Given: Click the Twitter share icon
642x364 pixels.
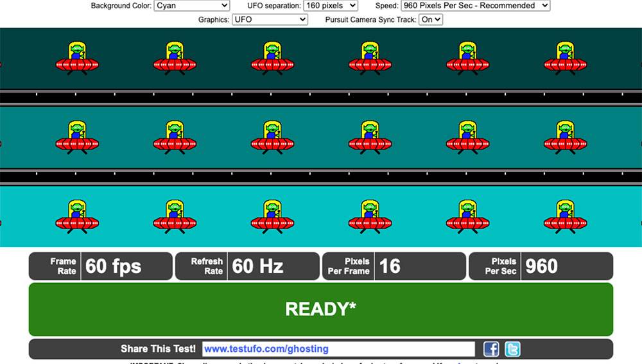Looking at the screenshot, I should [x=512, y=349].
